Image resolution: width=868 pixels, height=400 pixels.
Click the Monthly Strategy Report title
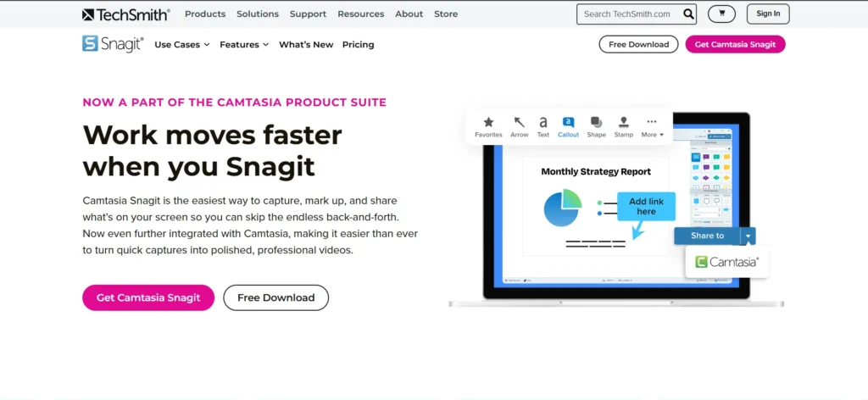pyautogui.click(x=596, y=171)
